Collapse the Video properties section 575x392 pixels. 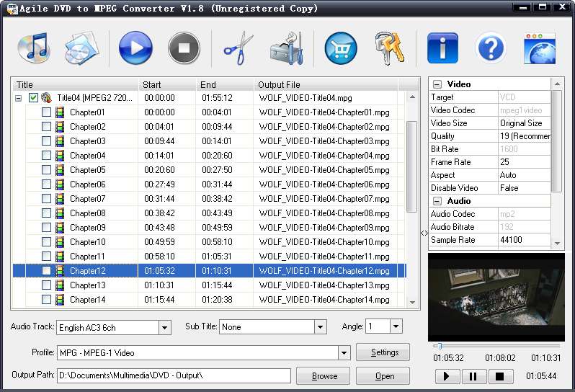[437, 84]
